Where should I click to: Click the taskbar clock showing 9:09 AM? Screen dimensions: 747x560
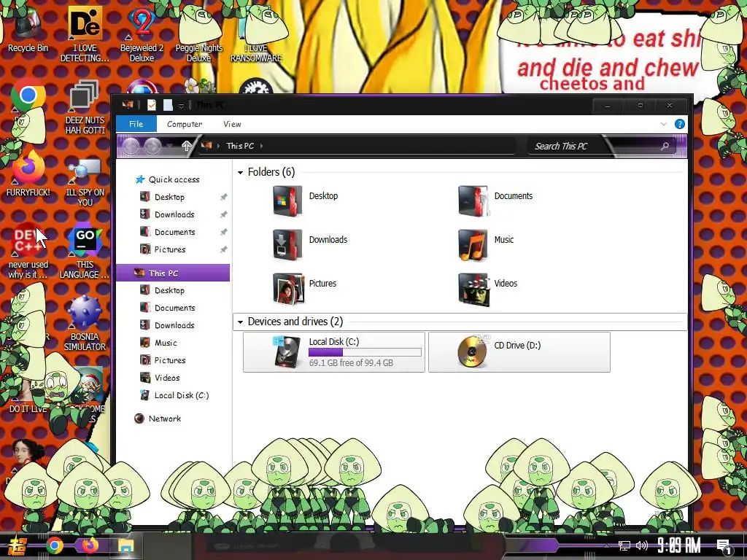678,545
